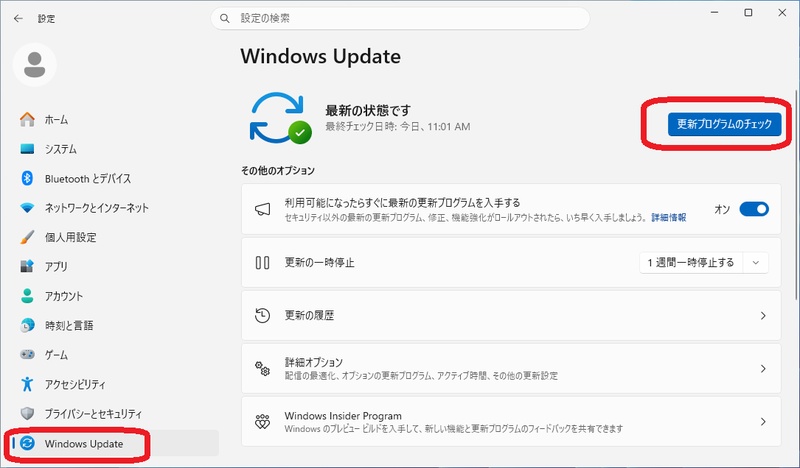
Task: Expand 詳細オプション with its chevron
Action: [763, 368]
